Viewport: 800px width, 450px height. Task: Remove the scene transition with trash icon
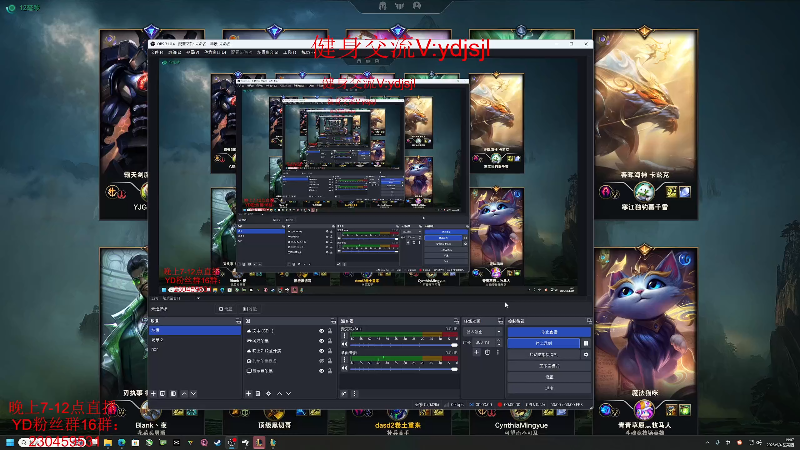[487, 352]
